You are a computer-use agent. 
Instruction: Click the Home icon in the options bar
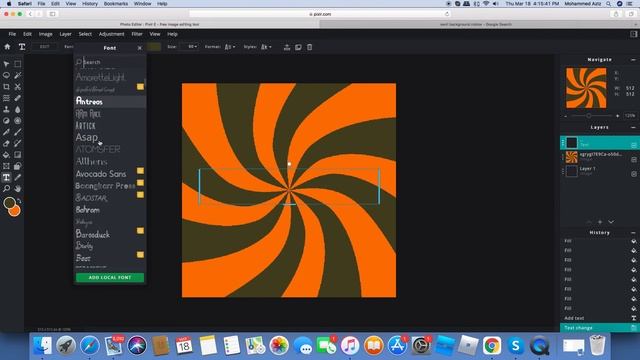[x=7, y=47]
